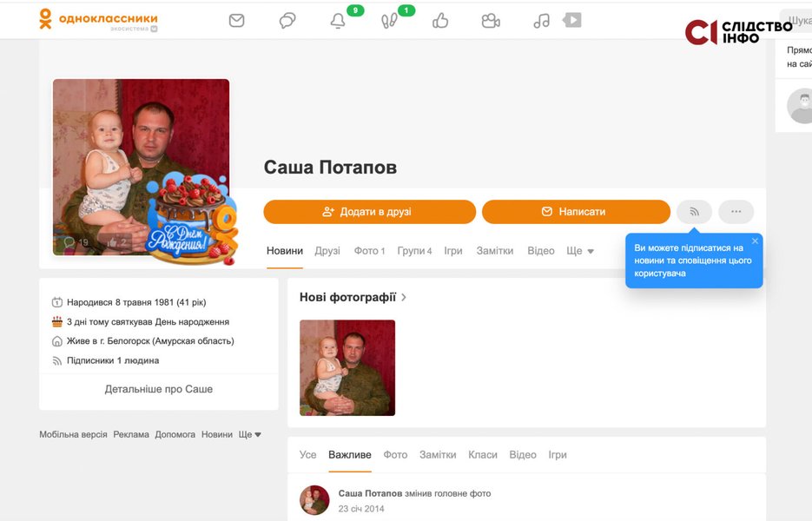Open the three-dots more actions button
Screen dimensions: 812x521
pos(736,212)
